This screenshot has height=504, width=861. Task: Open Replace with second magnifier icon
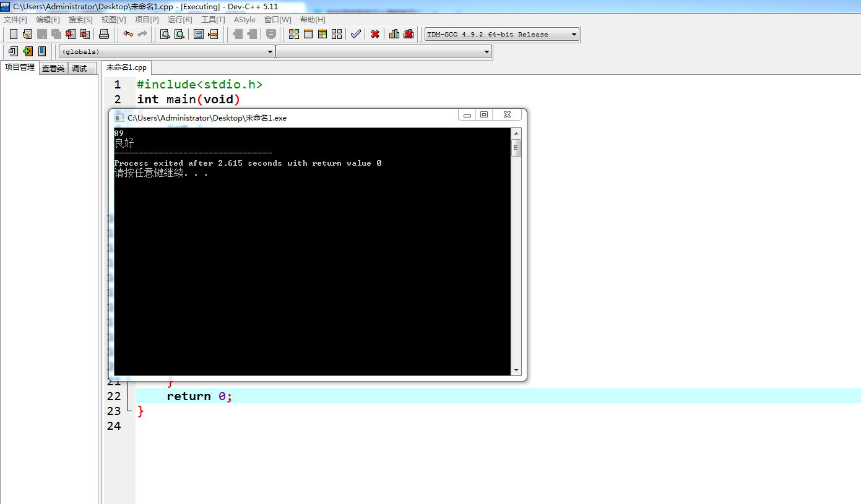[180, 34]
